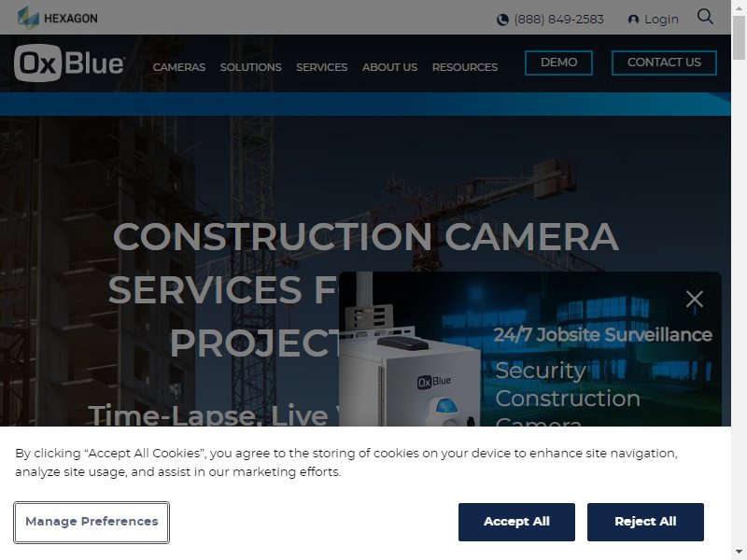Click OxBlue security camera product image
The image size is (747, 560).
pyautogui.click(x=410, y=349)
